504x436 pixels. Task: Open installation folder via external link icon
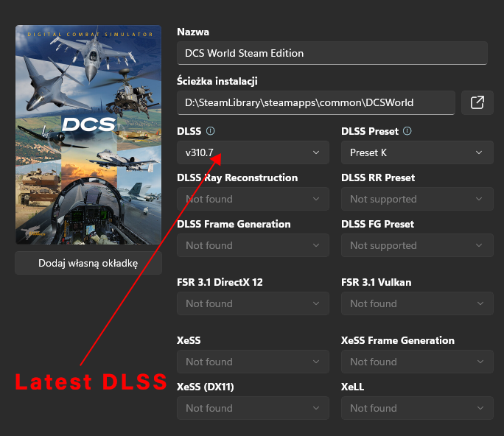(x=477, y=103)
